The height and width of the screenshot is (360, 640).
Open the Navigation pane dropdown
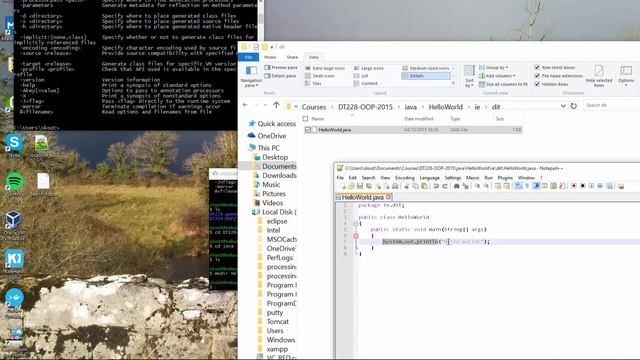tap(251, 77)
